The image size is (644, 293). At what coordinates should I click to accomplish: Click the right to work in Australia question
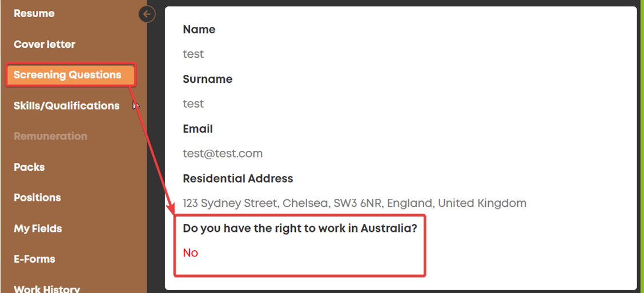300,228
